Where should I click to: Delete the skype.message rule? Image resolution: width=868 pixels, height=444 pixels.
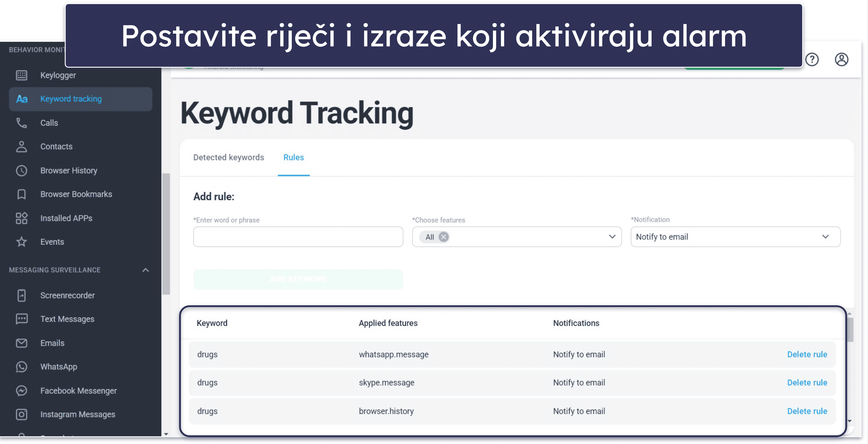(807, 383)
